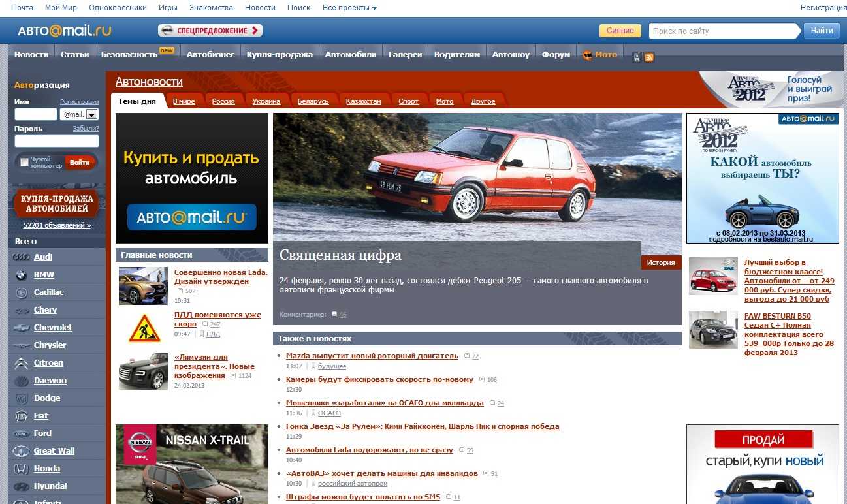Viewport: 847px width, 504px height.
Task: Click the Citroen logo icon
Action: [22, 363]
